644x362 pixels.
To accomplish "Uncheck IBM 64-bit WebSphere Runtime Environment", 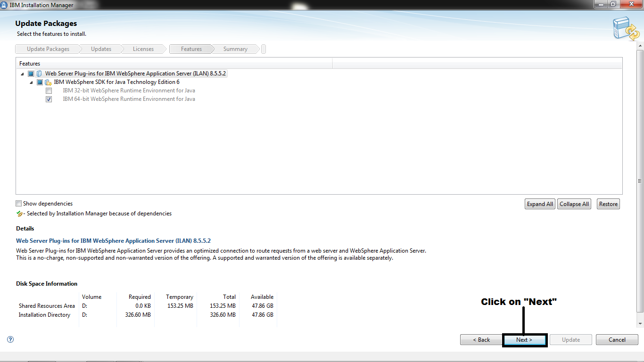I will pyautogui.click(x=49, y=99).
